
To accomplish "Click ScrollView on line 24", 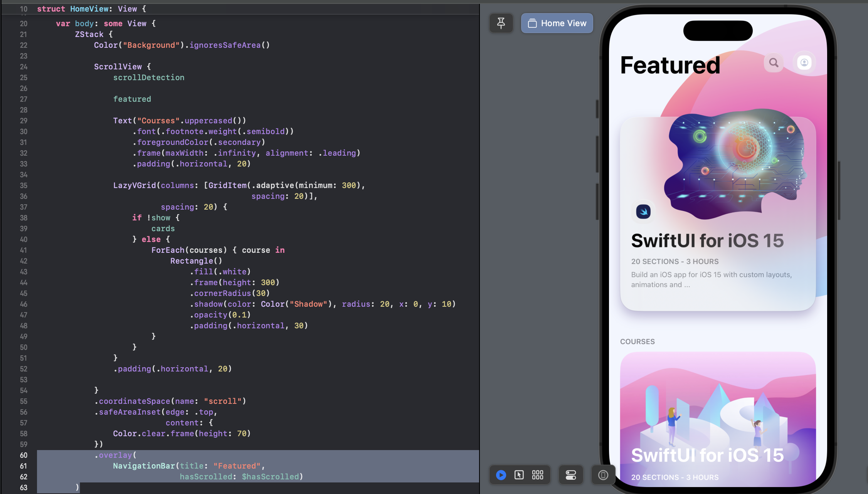I will click(118, 67).
